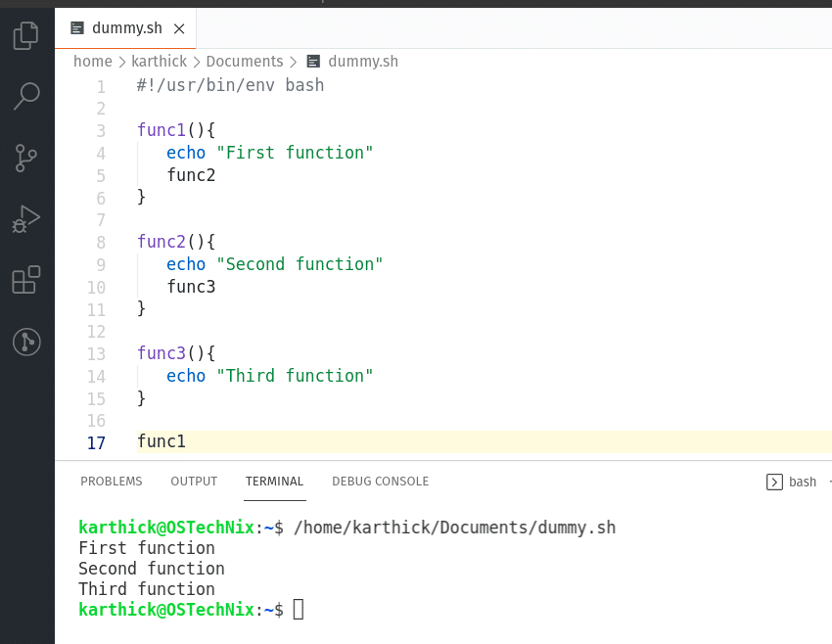Open the Extensions view
This screenshot has height=644, width=832.
coord(25,280)
